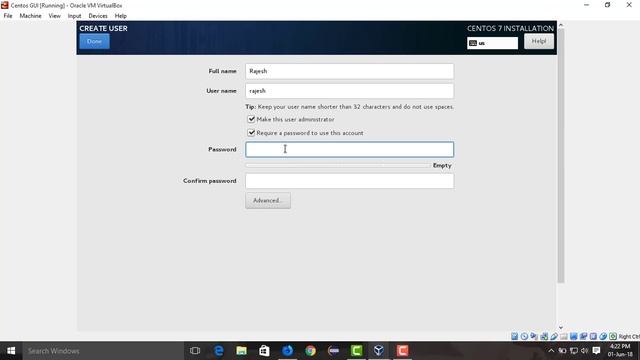The image size is (640, 360).
Task: Click the audio status icon in VirtualBox
Action: (x=534, y=336)
